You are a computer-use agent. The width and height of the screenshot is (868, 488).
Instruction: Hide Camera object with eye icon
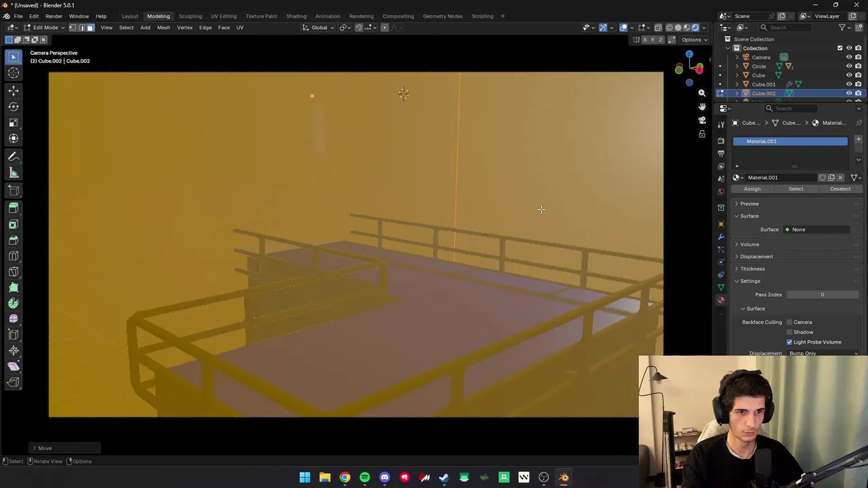849,58
